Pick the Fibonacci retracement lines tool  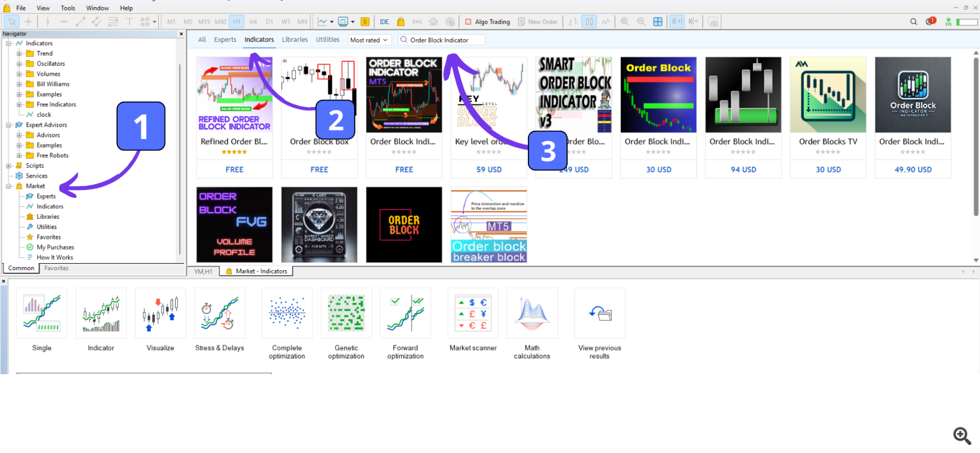point(112,22)
